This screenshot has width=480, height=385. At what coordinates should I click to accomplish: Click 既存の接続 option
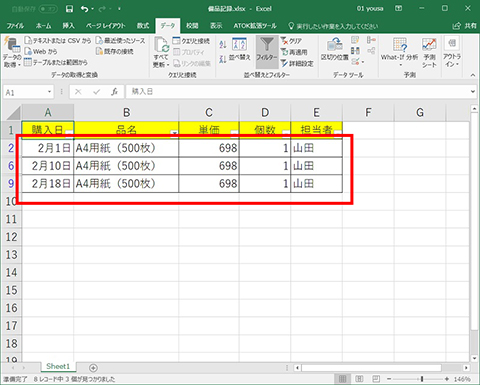tap(115, 51)
